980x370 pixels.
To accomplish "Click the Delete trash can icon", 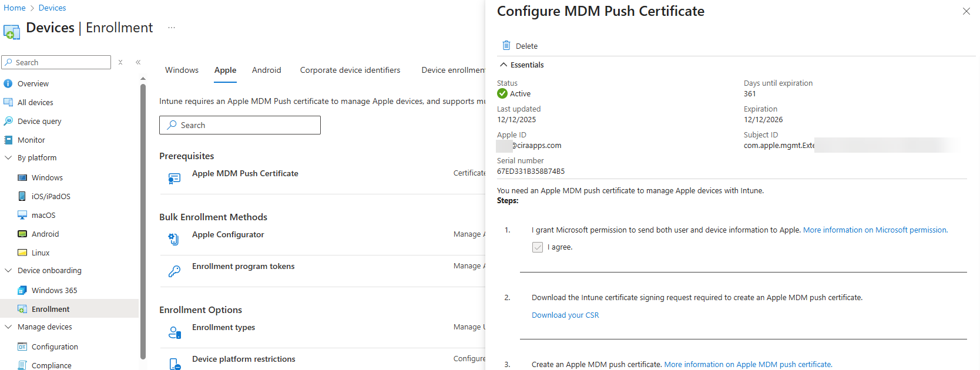I will (506, 45).
